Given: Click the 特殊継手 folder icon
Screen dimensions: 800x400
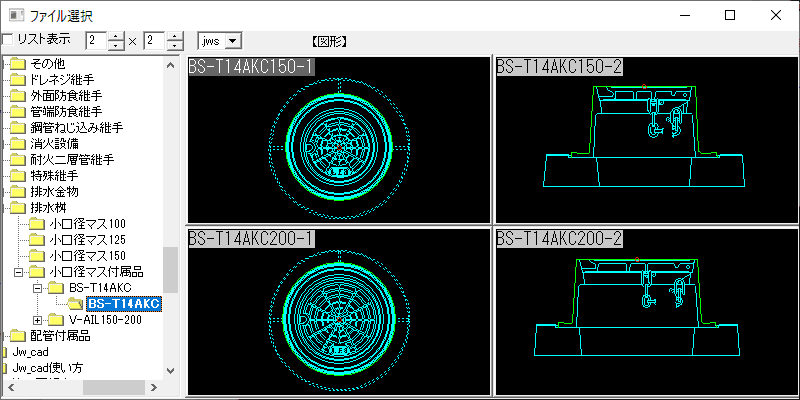Looking at the screenshot, I should [x=17, y=175].
